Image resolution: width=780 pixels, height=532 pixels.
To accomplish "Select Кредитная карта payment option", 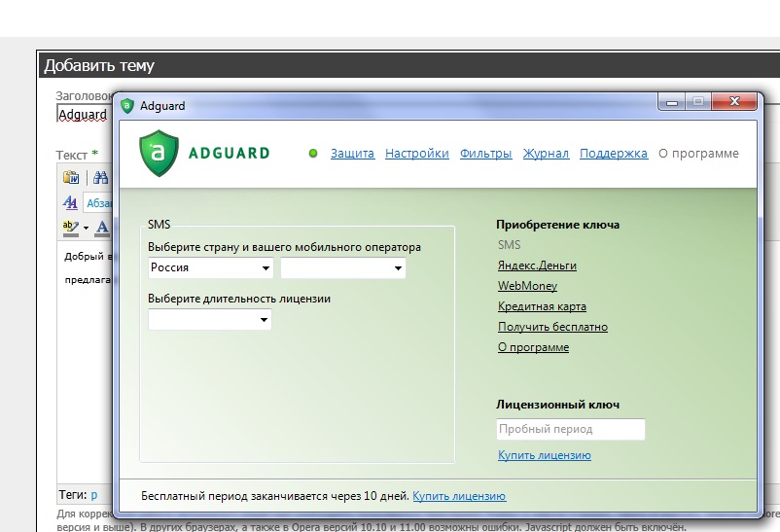I will click(x=542, y=306).
